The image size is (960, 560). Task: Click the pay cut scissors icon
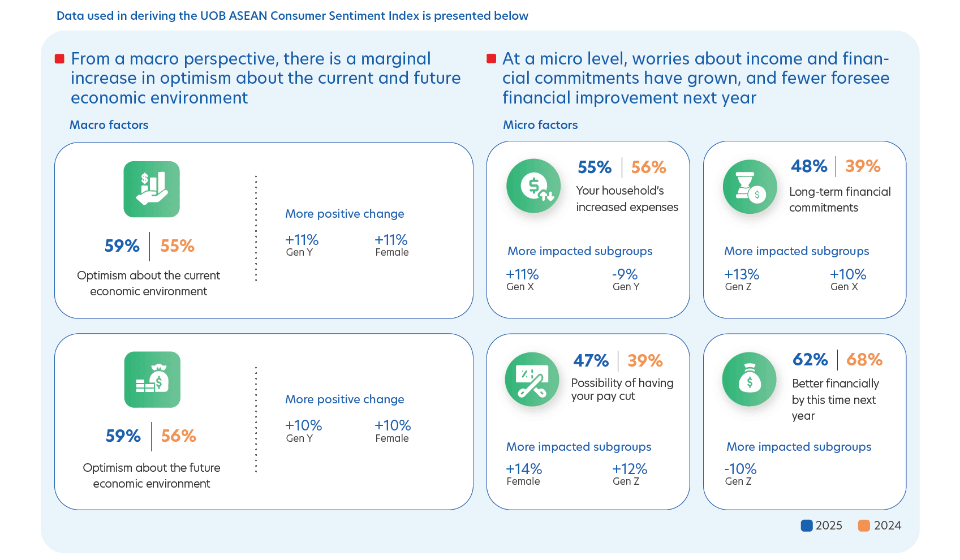point(532,380)
